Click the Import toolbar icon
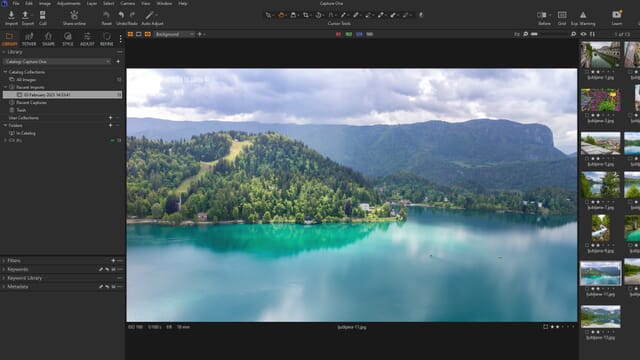 pos(11,15)
